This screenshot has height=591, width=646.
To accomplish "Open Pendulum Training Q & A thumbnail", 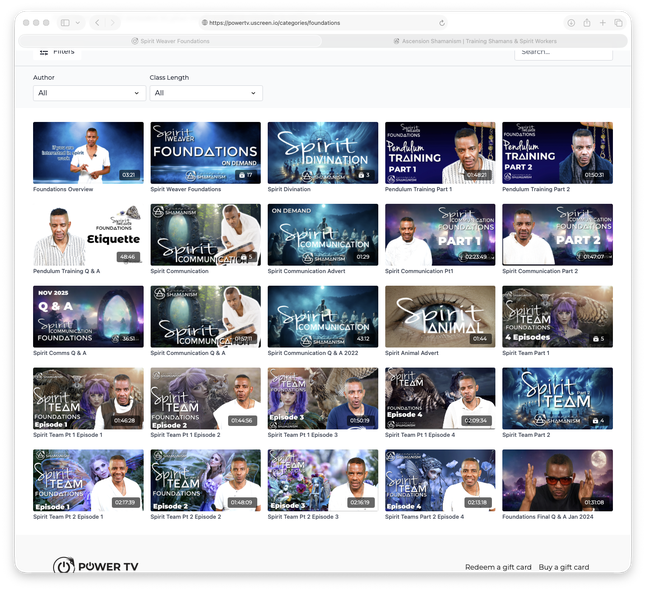I will tap(88, 235).
